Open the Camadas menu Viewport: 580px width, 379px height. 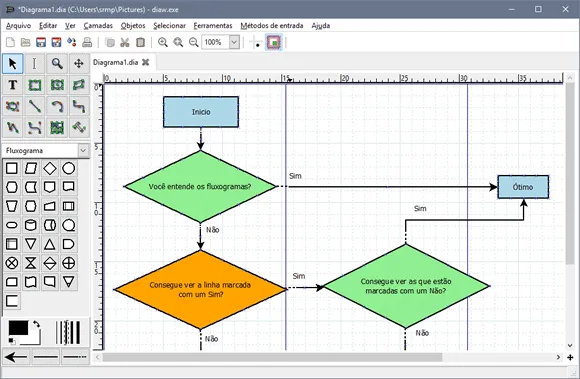point(98,26)
